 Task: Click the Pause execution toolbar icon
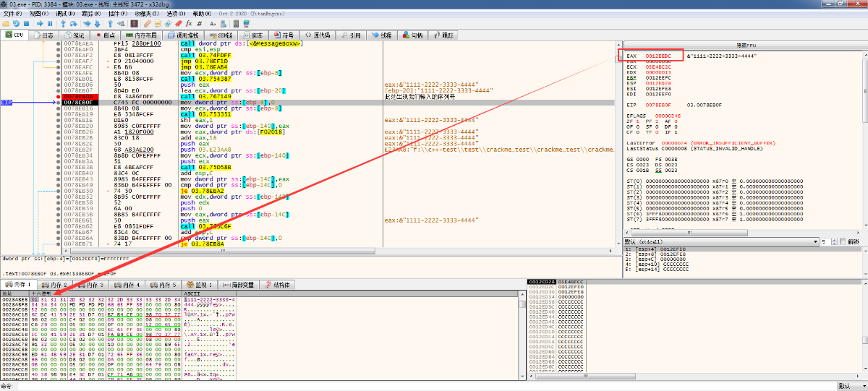[x=50, y=24]
